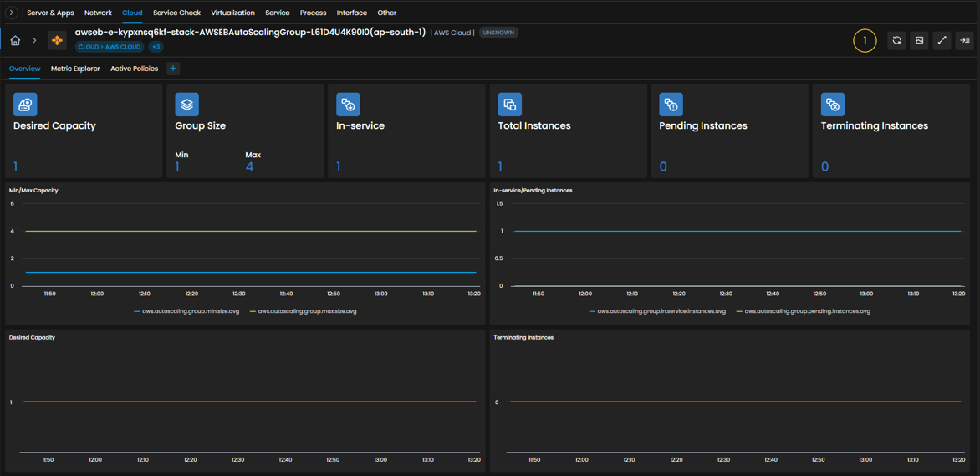Click the In-service card icon

click(x=348, y=105)
